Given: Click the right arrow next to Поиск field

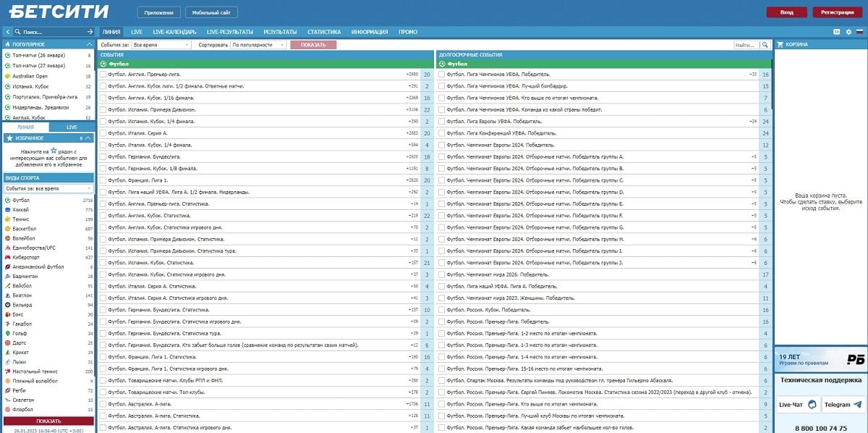Looking at the screenshot, I should pos(90,32).
